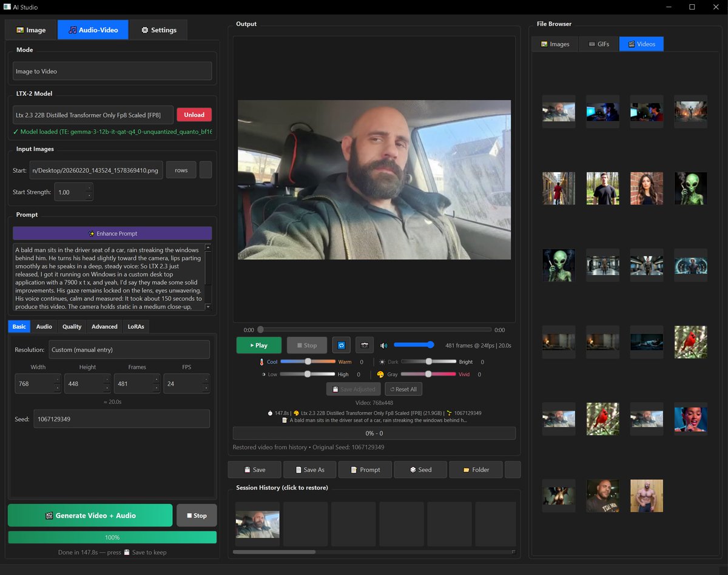Viewport: 728px width, 575px height.
Task: Click the Low to High contrast slider
Action: [308, 374]
